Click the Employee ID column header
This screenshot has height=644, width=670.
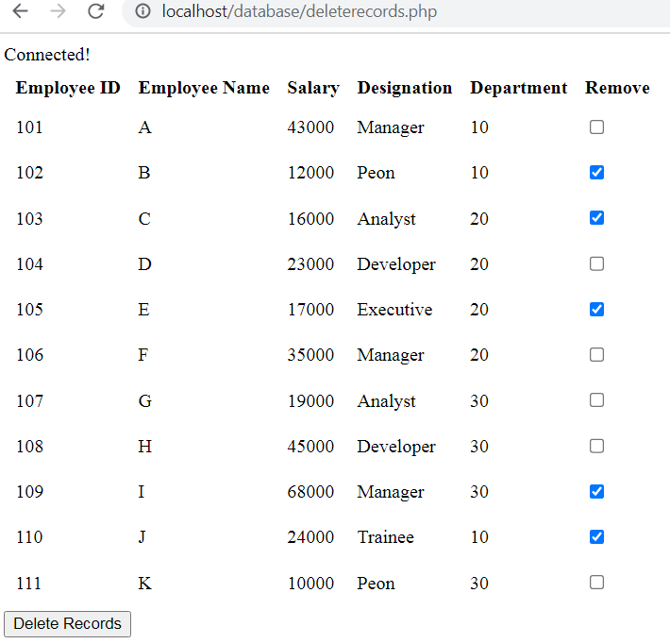coord(68,88)
